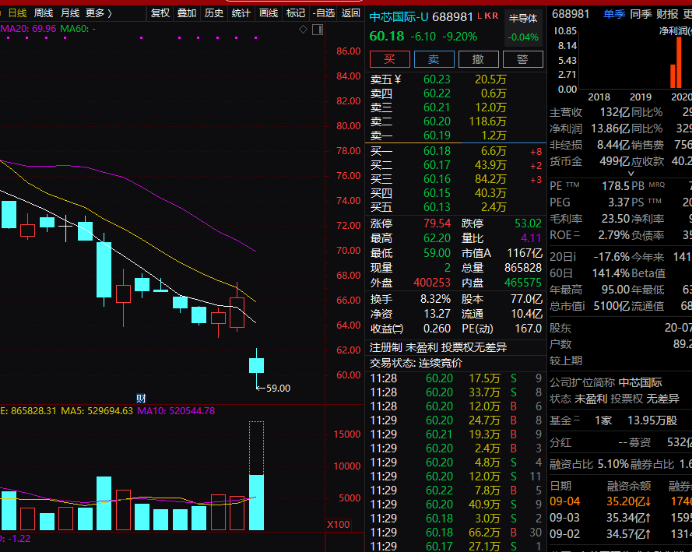Click the 09-04 margin financing date row
The height and width of the screenshot is (552, 693).
621,502
